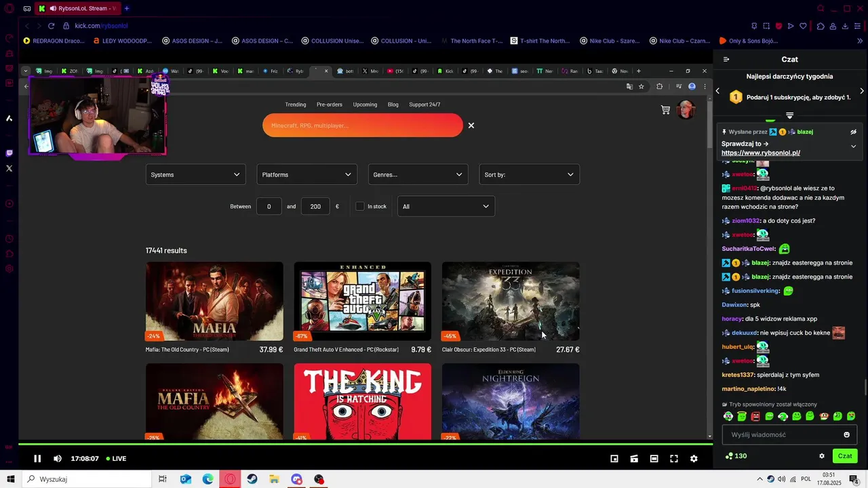
Task: Open Windows Start menu
Action: point(10,479)
